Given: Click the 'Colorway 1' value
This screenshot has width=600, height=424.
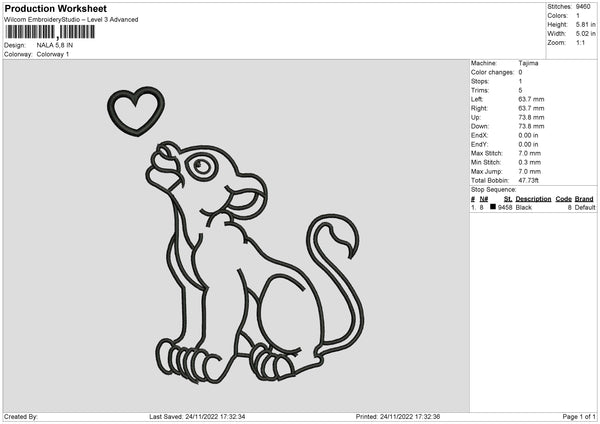Looking at the screenshot, I should (53, 54).
